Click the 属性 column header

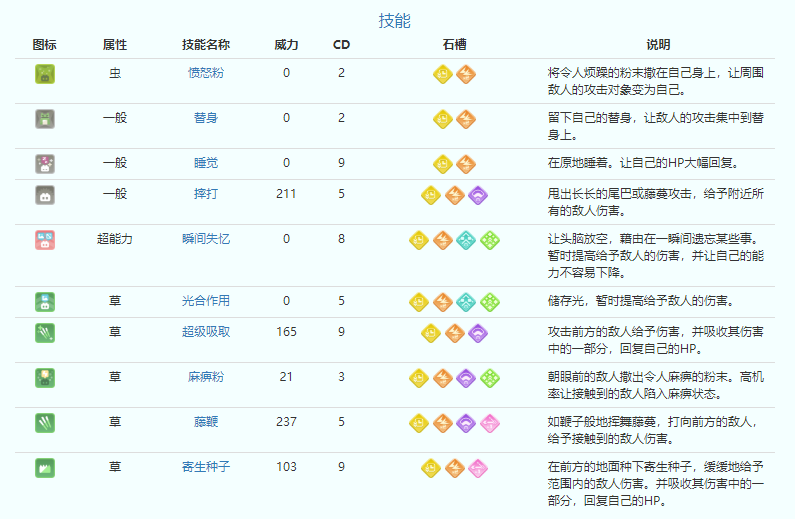tap(115, 45)
